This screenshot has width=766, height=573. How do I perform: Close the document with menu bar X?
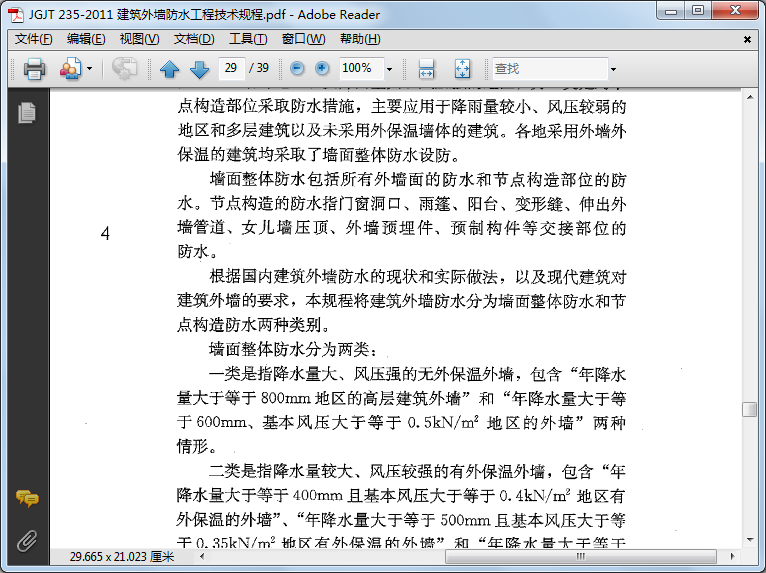pos(747,40)
